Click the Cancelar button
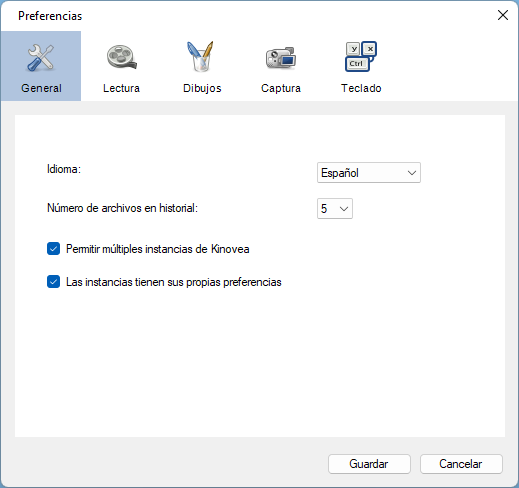The width and height of the screenshot is (519, 488). [x=461, y=464]
